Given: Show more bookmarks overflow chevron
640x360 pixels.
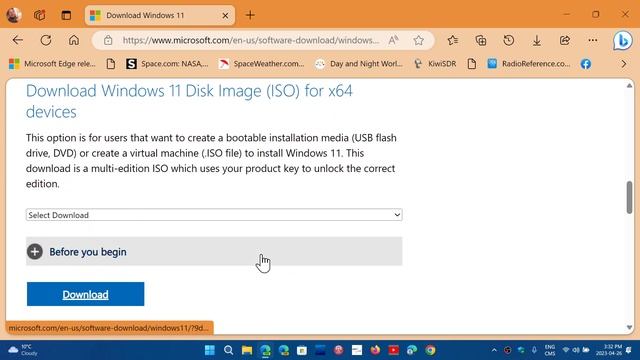Looking at the screenshot, I should [x=624, y=64].
